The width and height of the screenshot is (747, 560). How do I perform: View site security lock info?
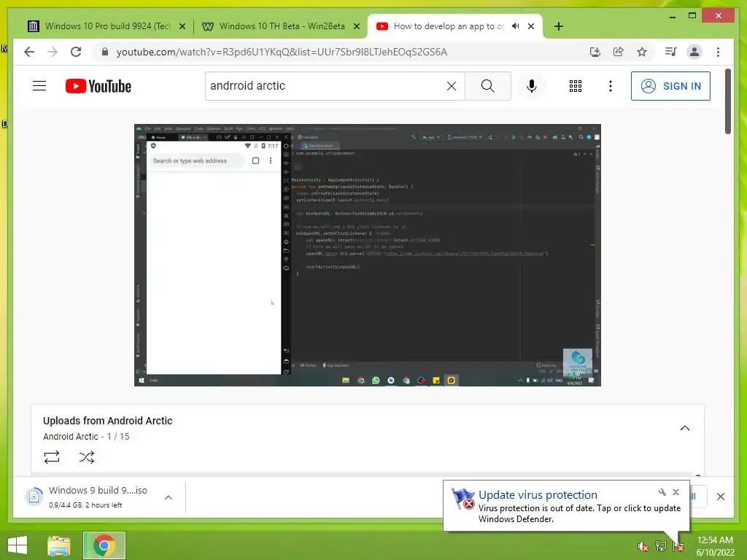[105, 52]
